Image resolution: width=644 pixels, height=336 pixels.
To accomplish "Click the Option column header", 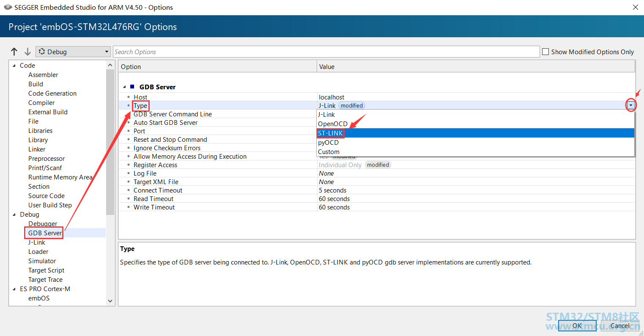I will (218, 66).
